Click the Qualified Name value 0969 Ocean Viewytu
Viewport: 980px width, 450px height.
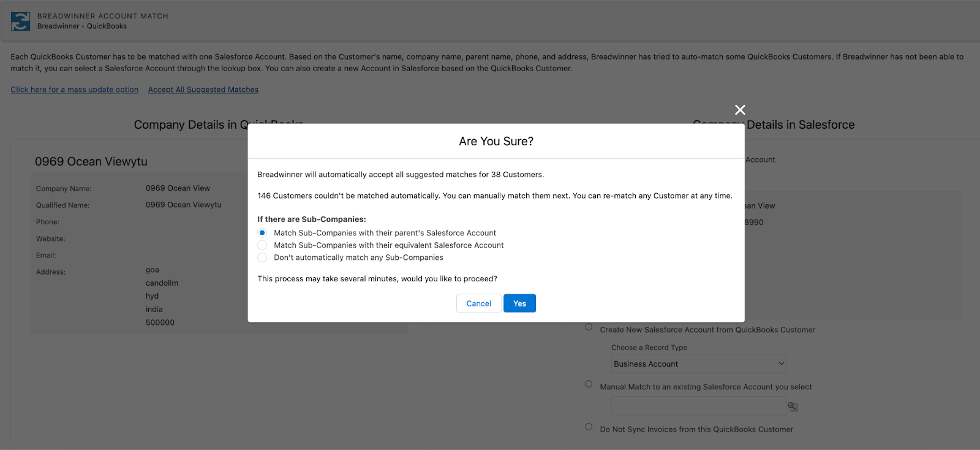184,205
